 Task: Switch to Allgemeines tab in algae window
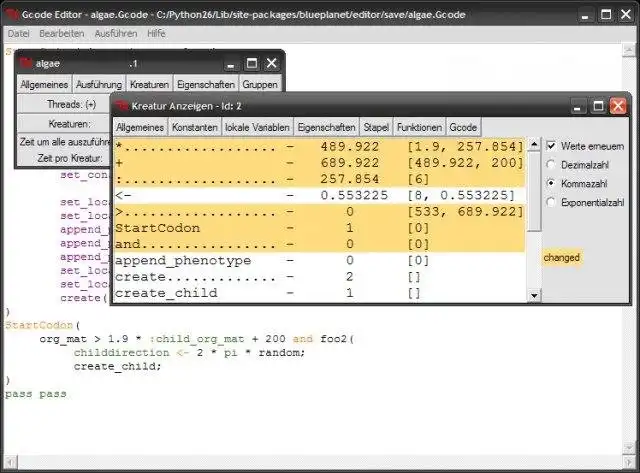click(44, 84)
